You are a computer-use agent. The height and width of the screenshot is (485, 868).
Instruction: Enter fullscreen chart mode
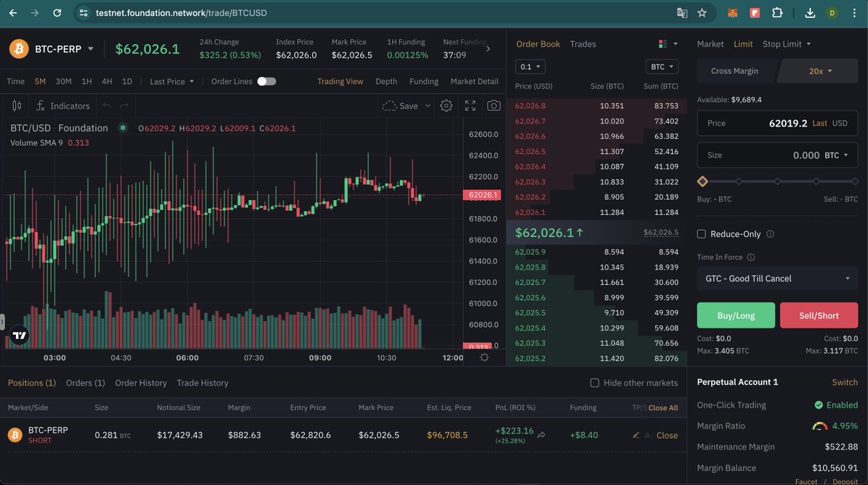click(470, 106)
